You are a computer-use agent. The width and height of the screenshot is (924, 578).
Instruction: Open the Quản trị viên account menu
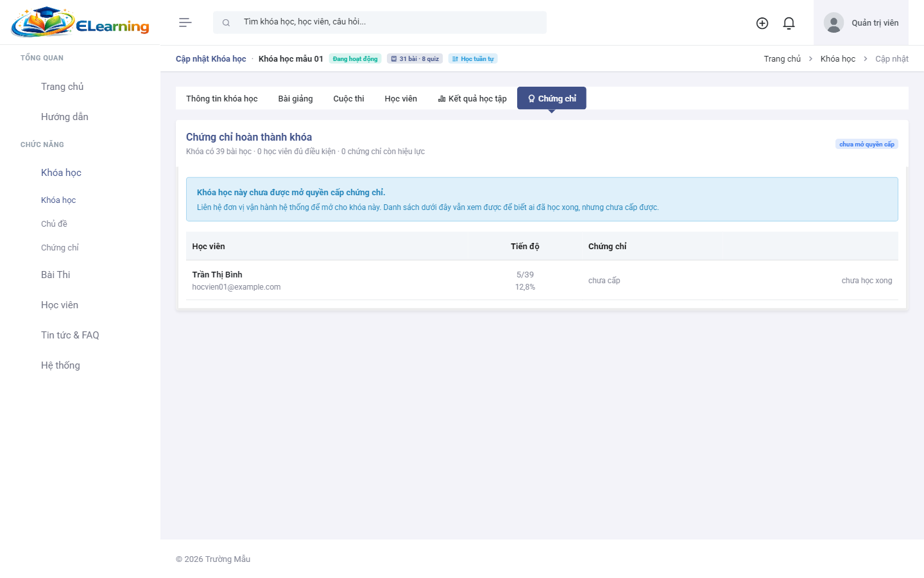[861, 22]
